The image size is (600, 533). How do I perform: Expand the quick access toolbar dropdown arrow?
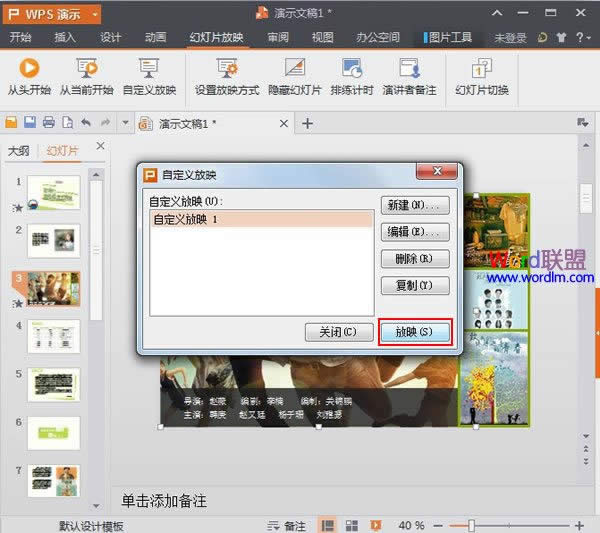pyautogui.click(x=125, y=123)
